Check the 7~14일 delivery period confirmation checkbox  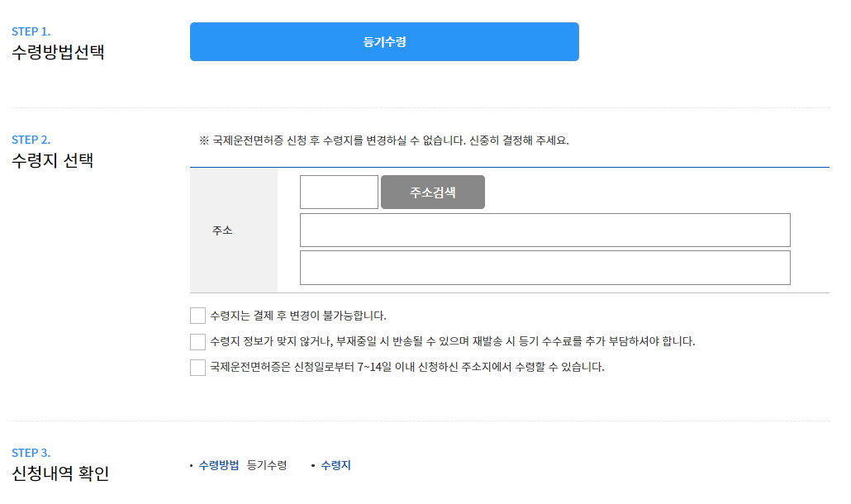(197, 368)
